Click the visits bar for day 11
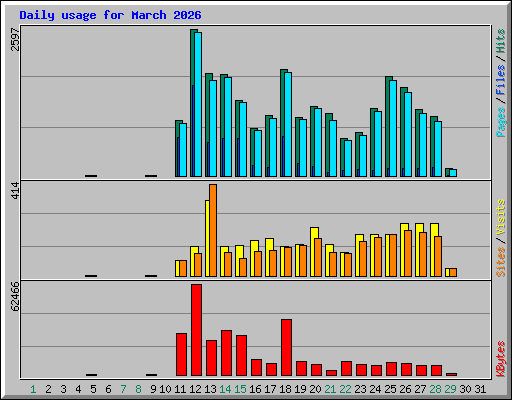The image size is (512, 400). point(178,268)
